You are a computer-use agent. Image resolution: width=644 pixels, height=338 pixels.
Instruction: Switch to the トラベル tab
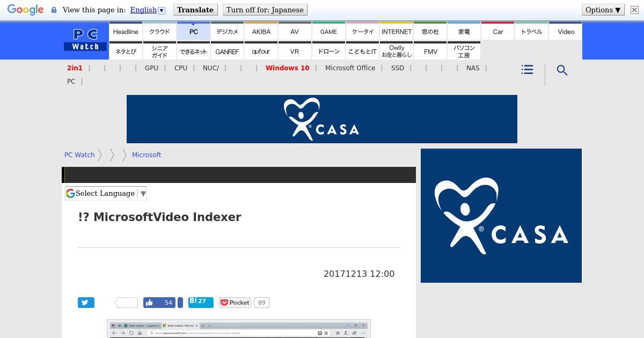click(532, 31)
